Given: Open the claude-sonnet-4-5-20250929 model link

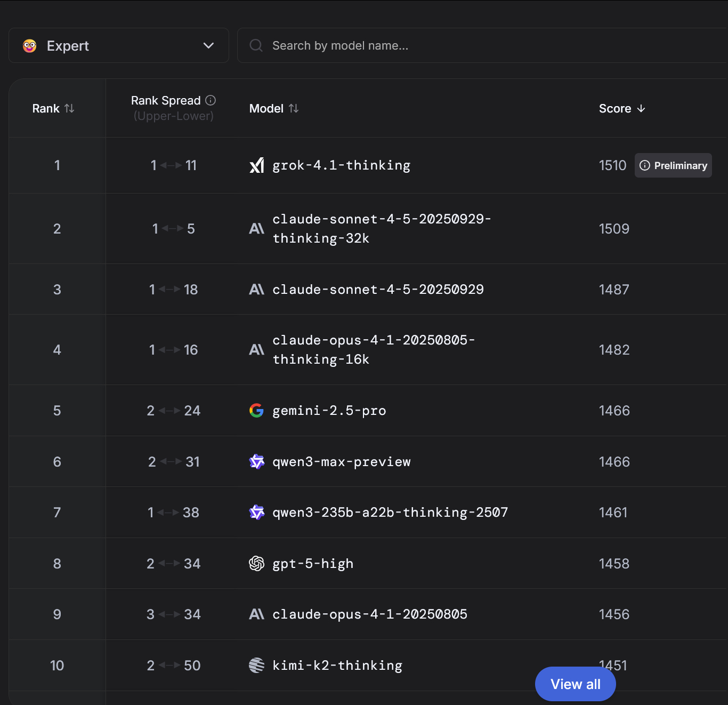Looking at the screenshot, I should click(x=378, y=290).
